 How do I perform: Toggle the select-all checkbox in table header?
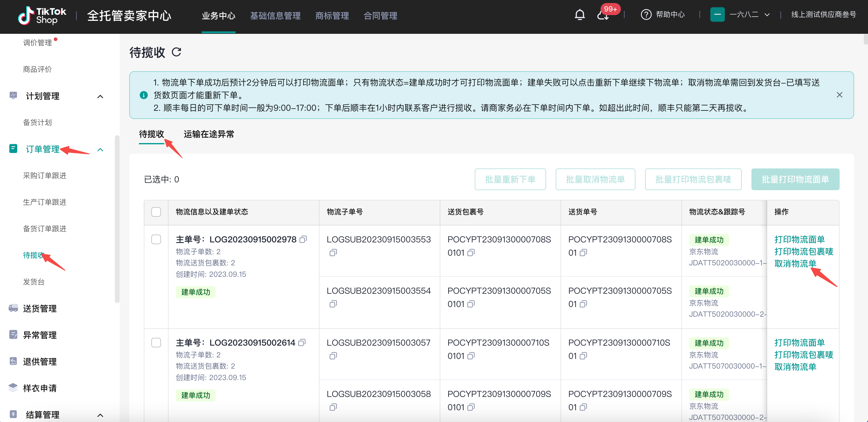click(x=156, y=212)
